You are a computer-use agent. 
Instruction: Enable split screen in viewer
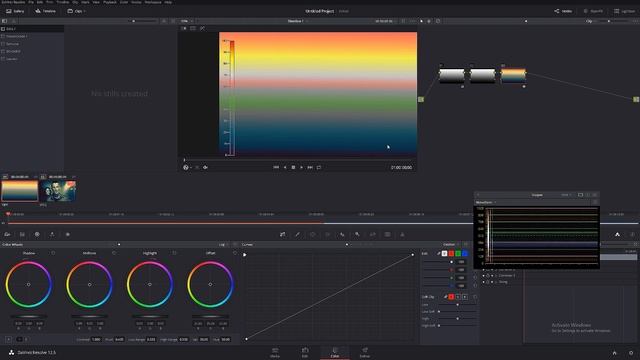(x=193, y=28)
